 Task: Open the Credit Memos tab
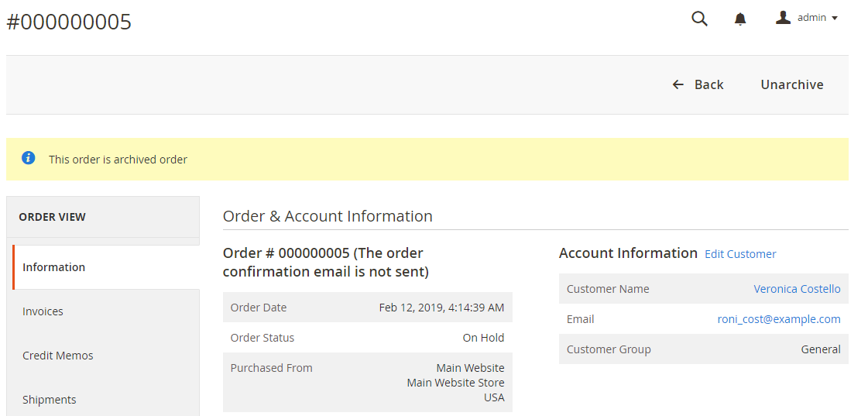[x=58, y=356]
